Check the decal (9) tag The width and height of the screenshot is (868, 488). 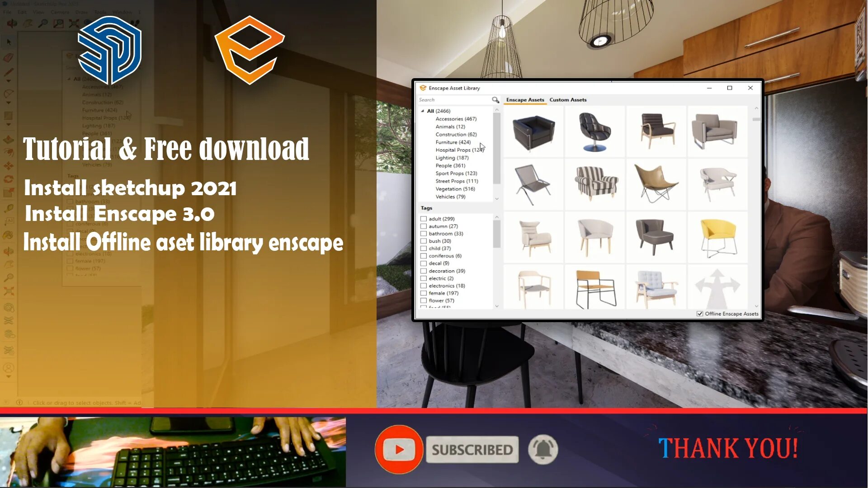point(424,263)
